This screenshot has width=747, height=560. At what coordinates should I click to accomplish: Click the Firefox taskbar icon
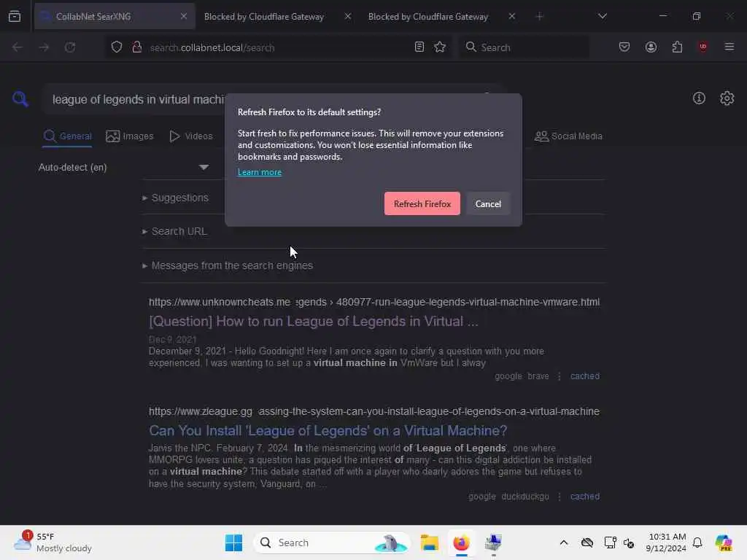click(461, 542)
